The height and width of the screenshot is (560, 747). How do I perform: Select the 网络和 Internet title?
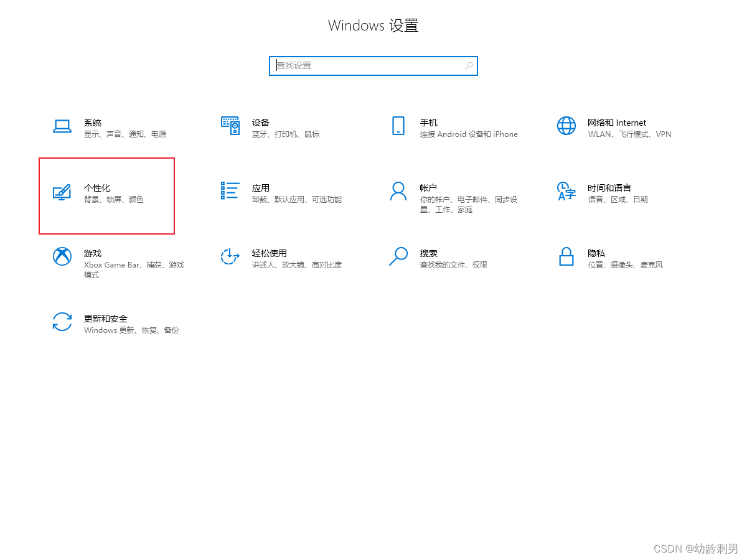point(617,123)
